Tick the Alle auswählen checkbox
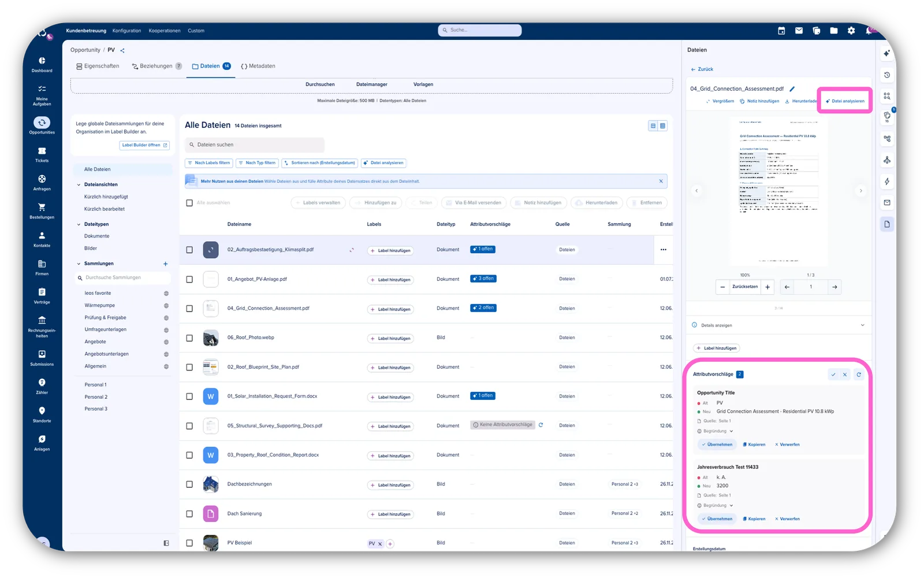 click(189, 203)
